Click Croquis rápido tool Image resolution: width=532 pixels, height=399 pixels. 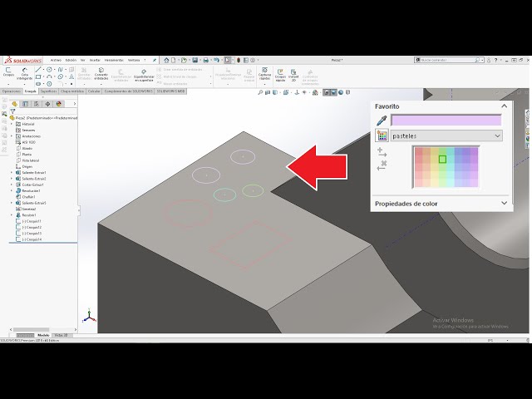(280, 76)
